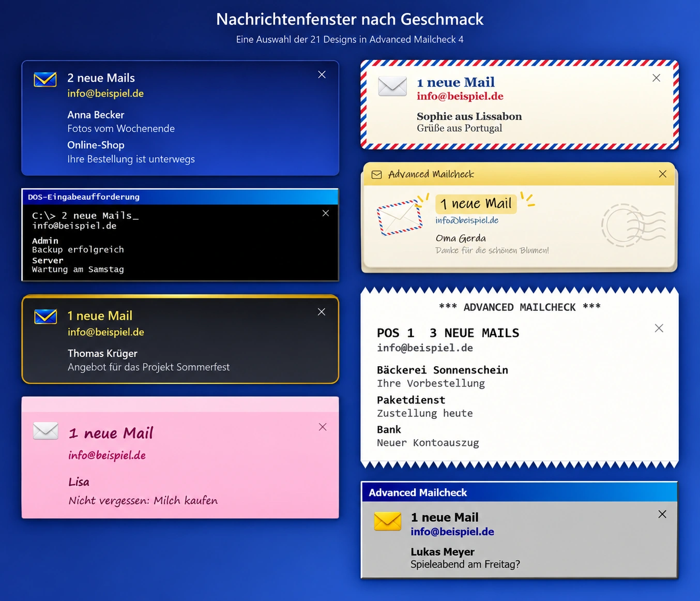Dismiss the Sophie aus Lissabon airmail notification
This screenshot has width=700, height=601.
point(657,78)
